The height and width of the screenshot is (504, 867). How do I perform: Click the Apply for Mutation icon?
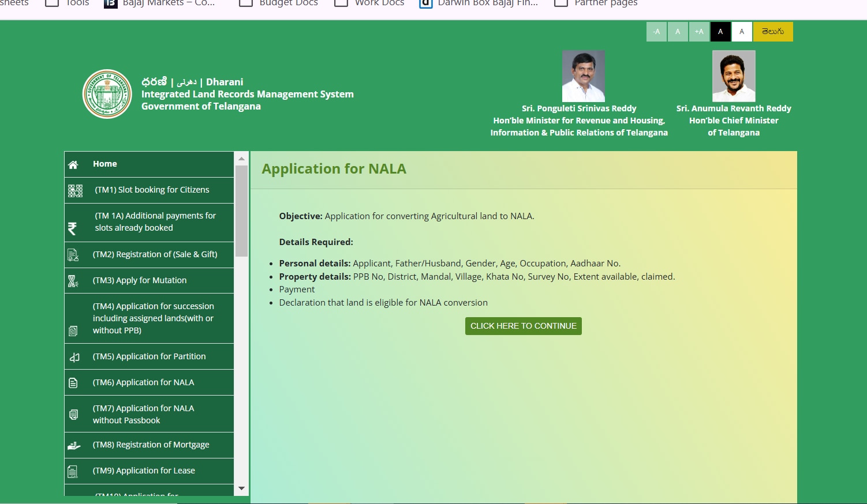tap(73, 281)
